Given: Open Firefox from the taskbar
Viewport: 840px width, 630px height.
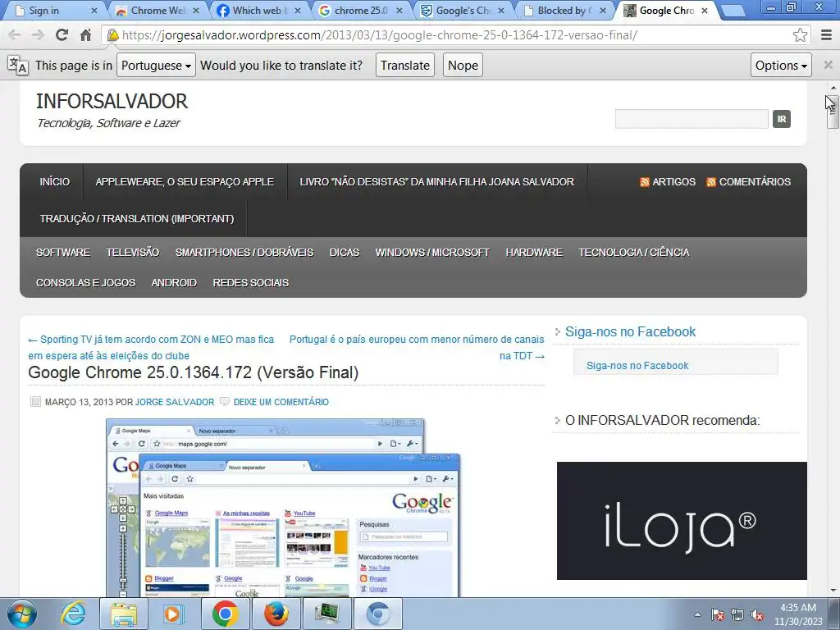Looking at the screenshot, I should click(276, 614).
